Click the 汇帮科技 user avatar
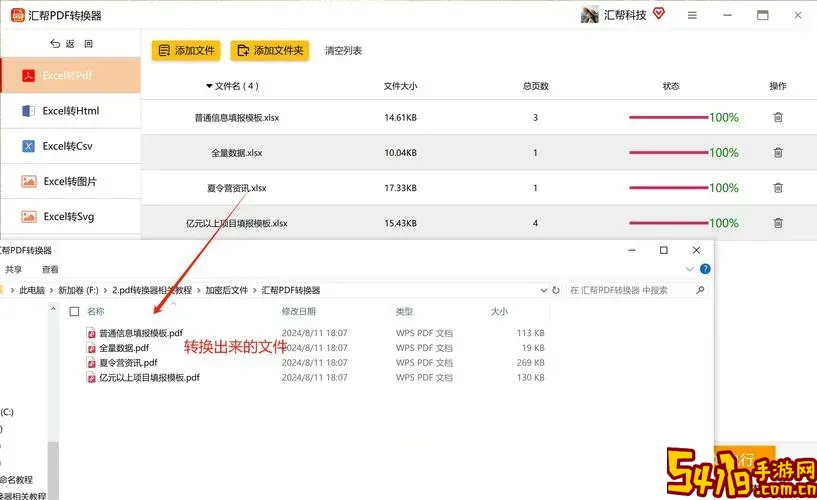This screenshot has width=817, height=500. click(590, 15)
